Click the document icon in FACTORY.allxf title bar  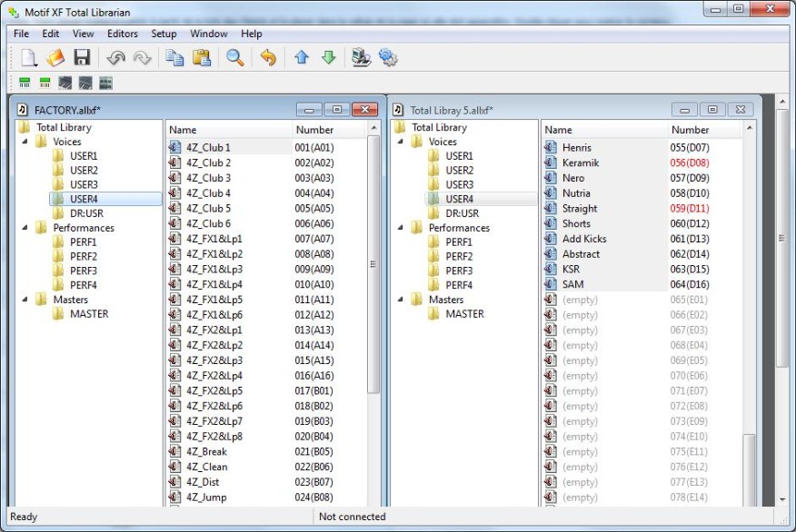point(23,110)
